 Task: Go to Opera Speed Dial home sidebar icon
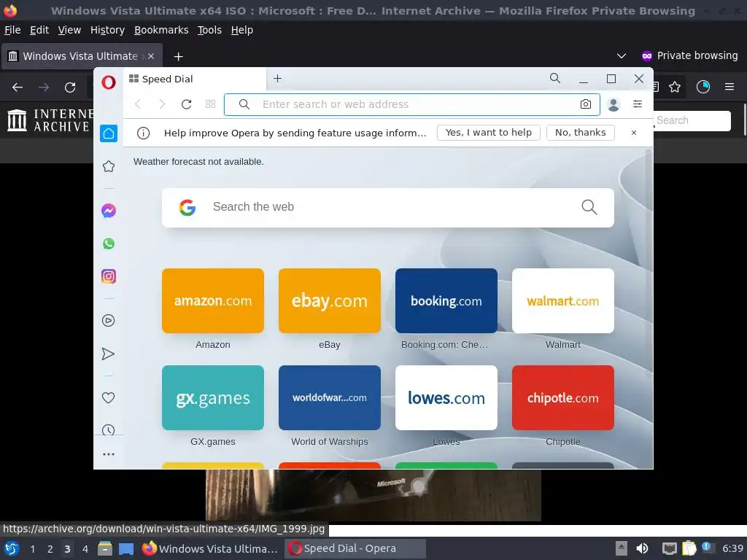(109, 133)
